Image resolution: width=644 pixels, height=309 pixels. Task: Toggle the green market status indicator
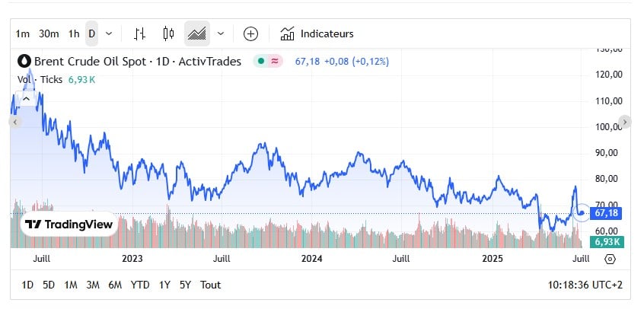pyautogui.click(x=260, y=61)
